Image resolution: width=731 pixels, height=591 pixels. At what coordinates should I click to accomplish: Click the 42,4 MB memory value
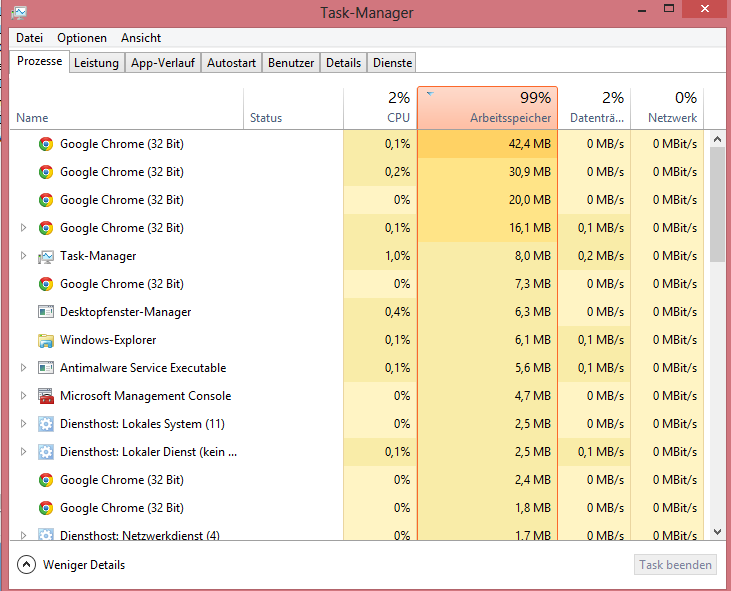pos(530,144)
